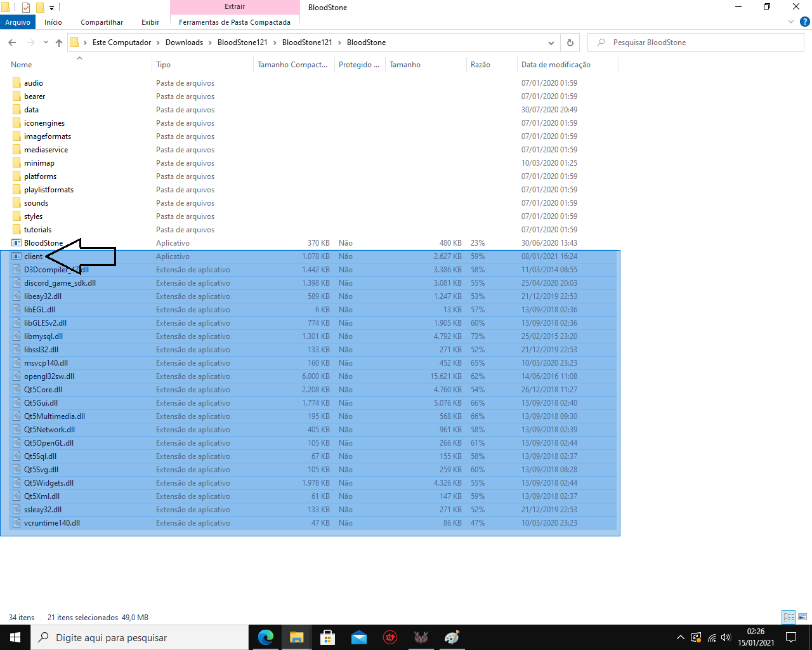
Task: Sort by Tamanho Compactado column header
Action: (293, 65)
